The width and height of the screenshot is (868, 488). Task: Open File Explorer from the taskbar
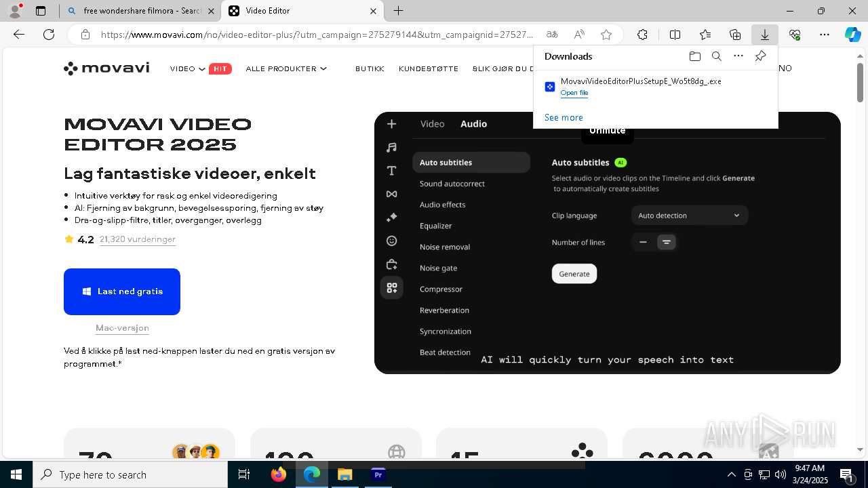[345, 474]
